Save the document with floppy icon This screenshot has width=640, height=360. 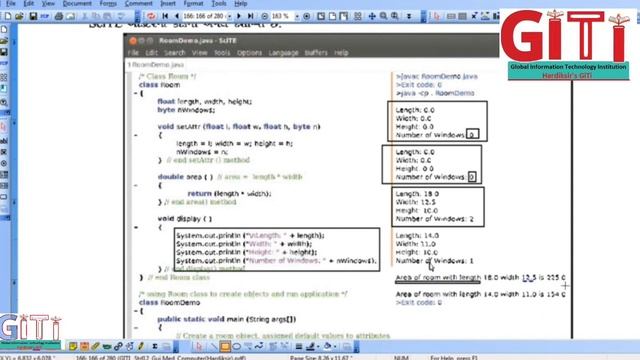33,16
